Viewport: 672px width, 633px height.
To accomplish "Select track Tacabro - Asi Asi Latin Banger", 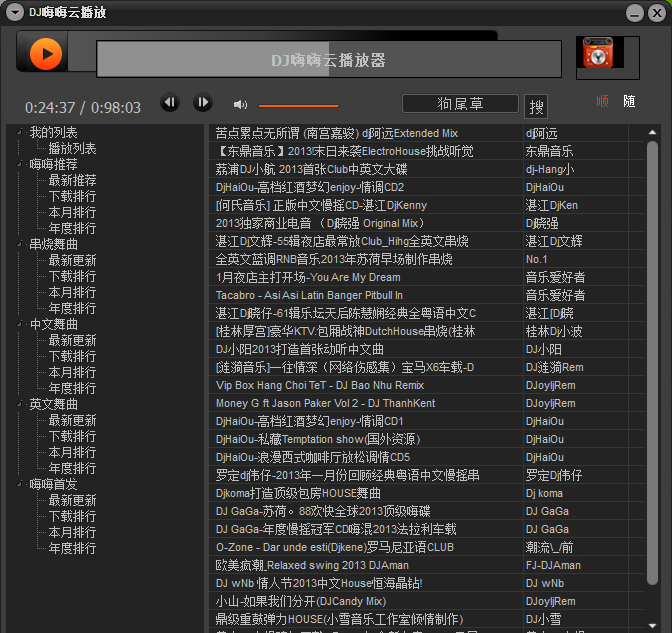I will tap(309, 295).
